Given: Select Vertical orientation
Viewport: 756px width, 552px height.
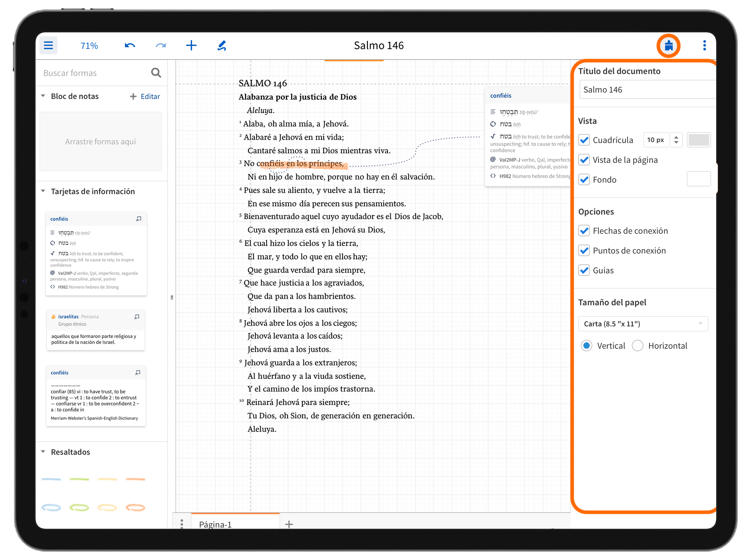Looking at the screenshot, I should click(587, 346).
